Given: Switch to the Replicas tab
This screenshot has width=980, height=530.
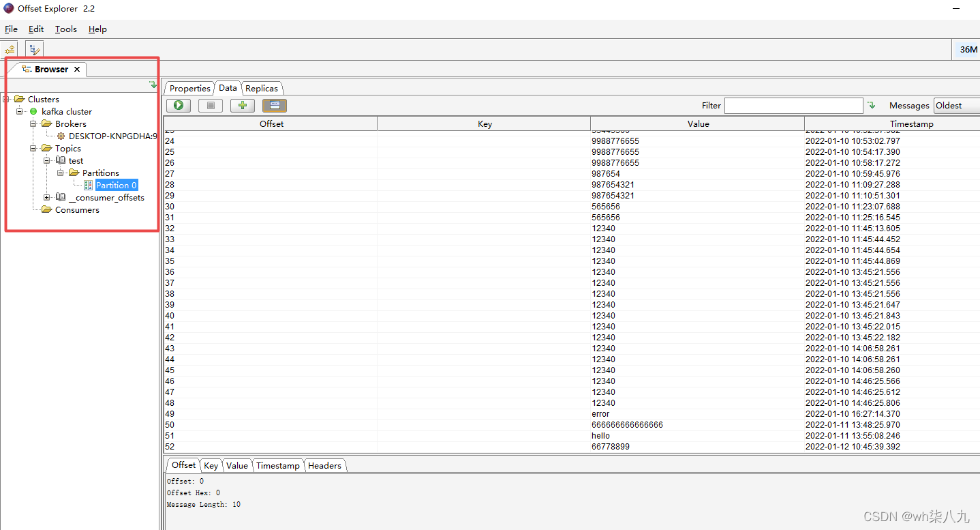Looking at the screenshot, I should coord(262,88).
